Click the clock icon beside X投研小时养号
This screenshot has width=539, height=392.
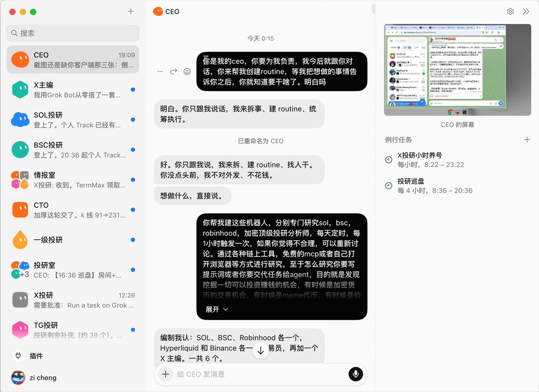[388, 159]
